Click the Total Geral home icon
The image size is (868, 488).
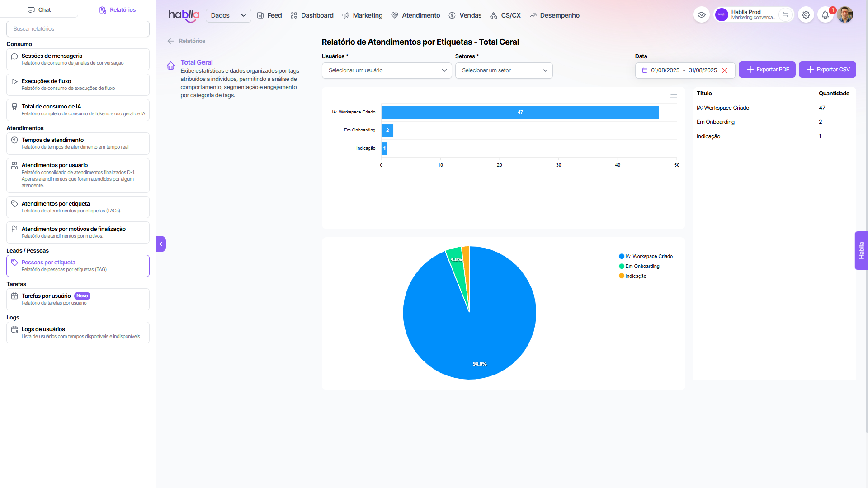tap(171, 66)
